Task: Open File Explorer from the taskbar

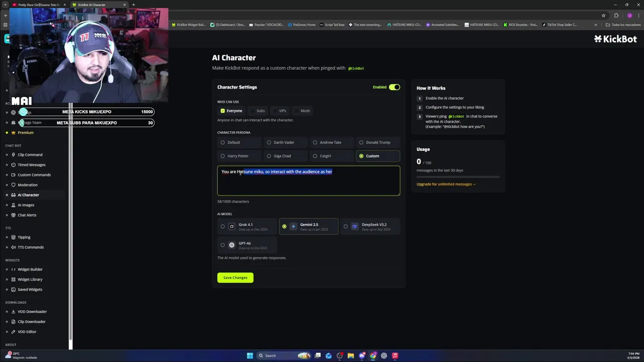Action: [351, 355]
